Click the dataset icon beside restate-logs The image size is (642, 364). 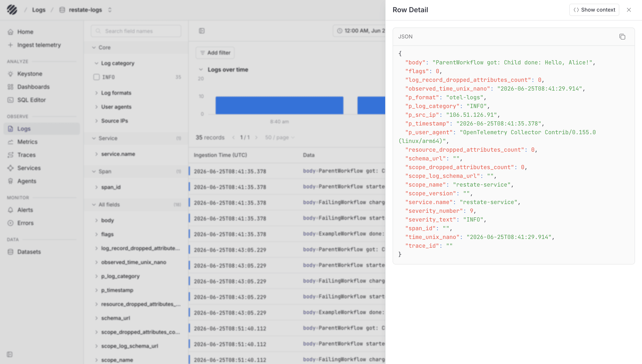[62, 10]
